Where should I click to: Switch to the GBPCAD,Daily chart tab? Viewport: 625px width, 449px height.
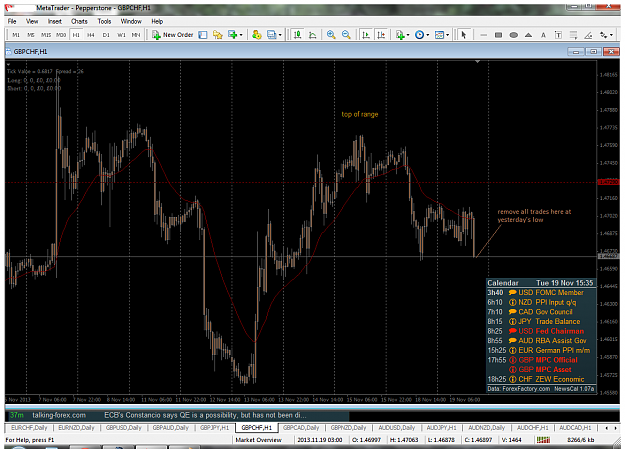(x=301, y=428)
